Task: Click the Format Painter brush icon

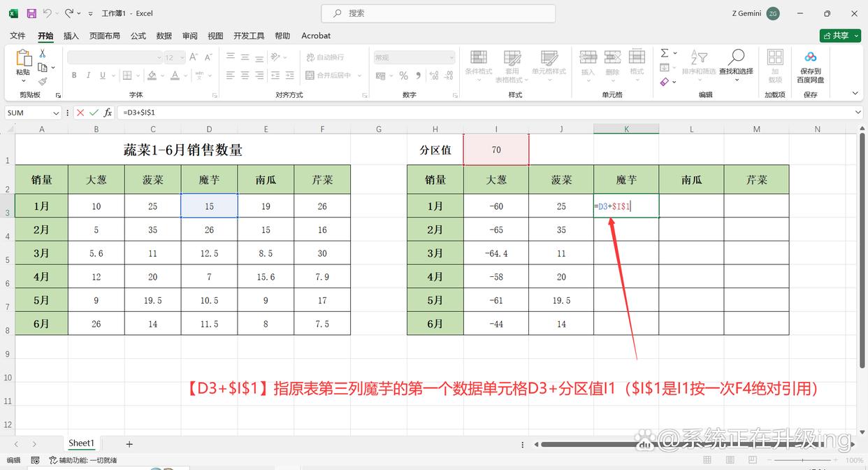Action: (43, 81)
